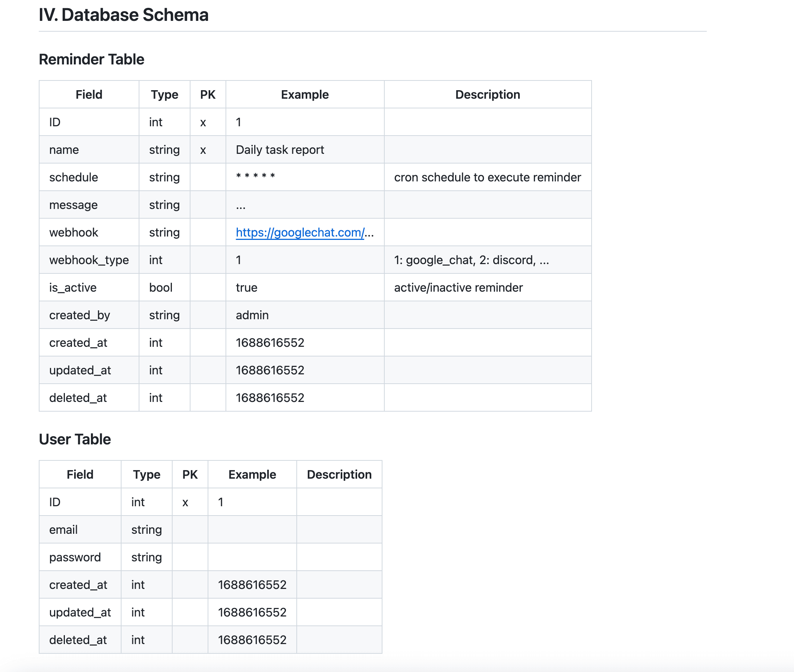Image resolution: width=794 pixels, height=672 pixels.
Task: Click the 'true' example cell
Action: [305, 288]
